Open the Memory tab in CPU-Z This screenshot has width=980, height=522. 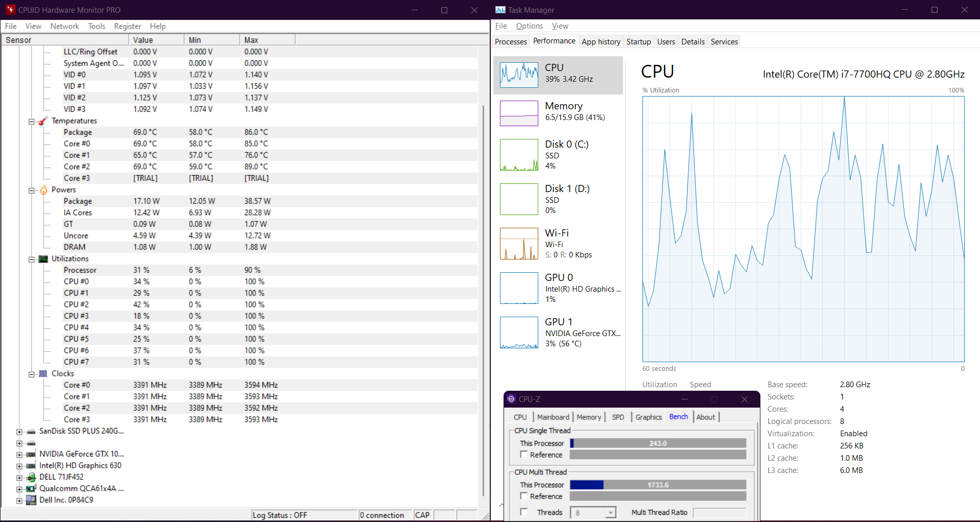589,417
